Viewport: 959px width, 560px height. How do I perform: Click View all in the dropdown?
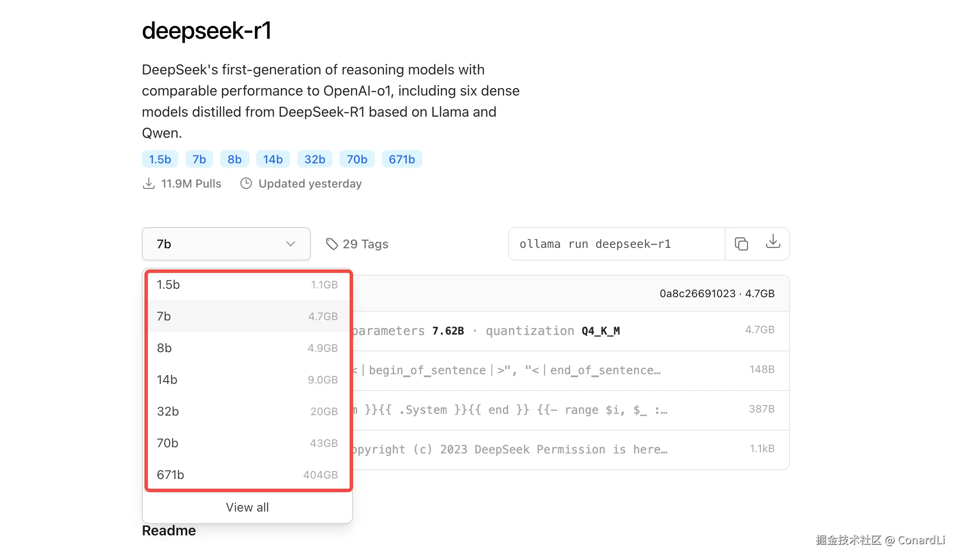click(247, 508)
